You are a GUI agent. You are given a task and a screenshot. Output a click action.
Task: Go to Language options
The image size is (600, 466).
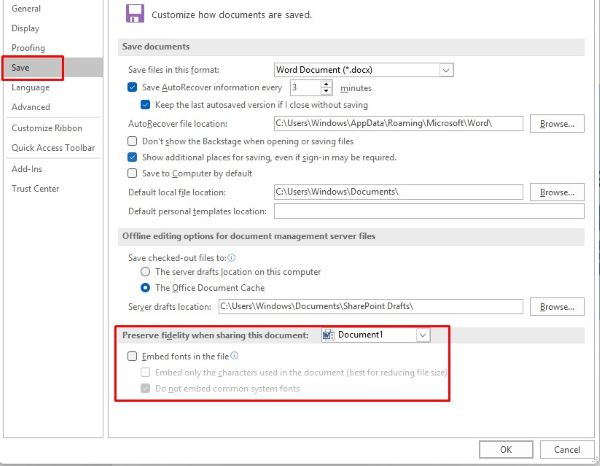click(30, 88)
